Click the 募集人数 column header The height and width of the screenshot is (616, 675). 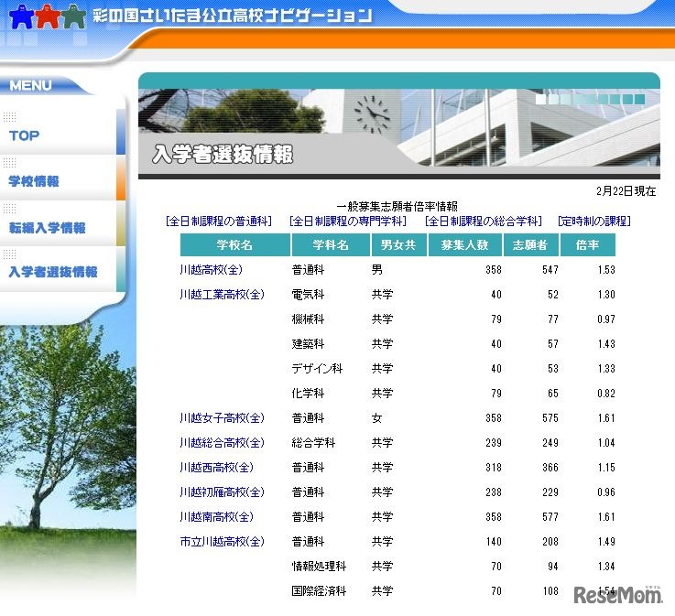(465, 244)
